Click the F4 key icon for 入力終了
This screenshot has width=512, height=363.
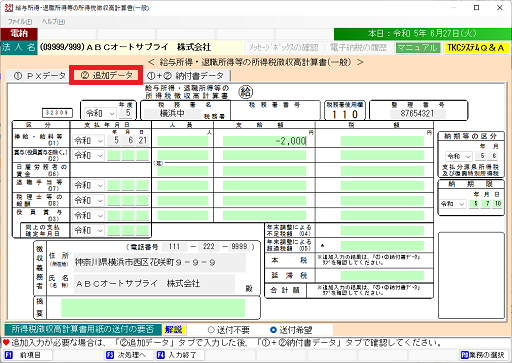[161, 355]
